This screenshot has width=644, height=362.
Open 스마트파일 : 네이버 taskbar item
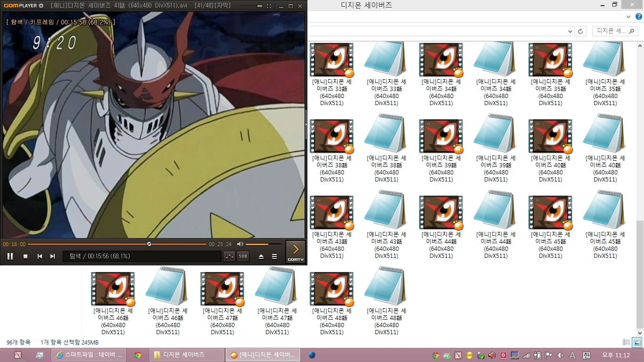coord(89,355)
